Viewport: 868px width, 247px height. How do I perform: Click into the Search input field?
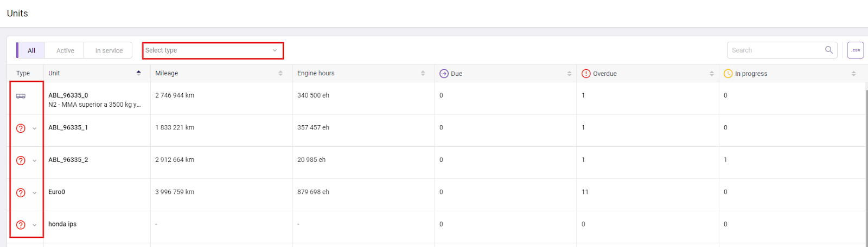776,50
